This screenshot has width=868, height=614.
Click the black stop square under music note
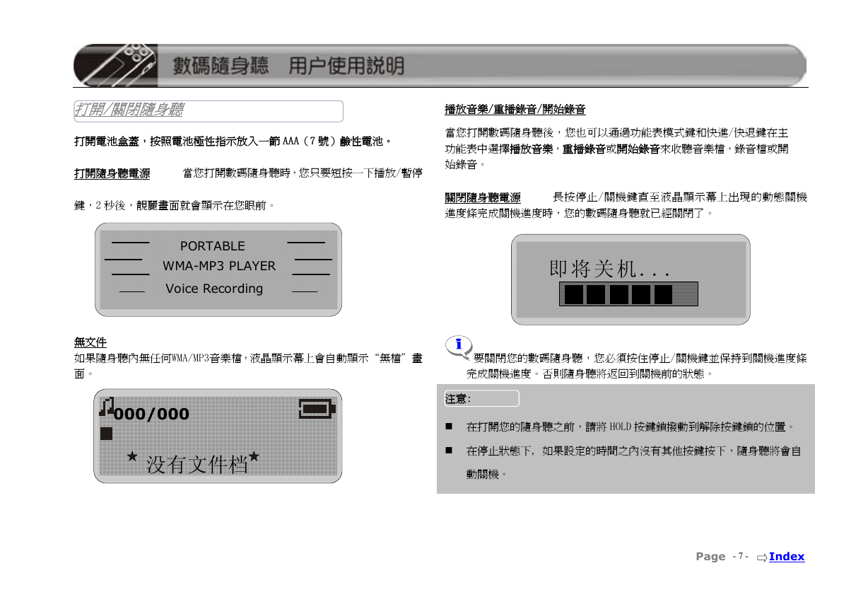(106, 434)
